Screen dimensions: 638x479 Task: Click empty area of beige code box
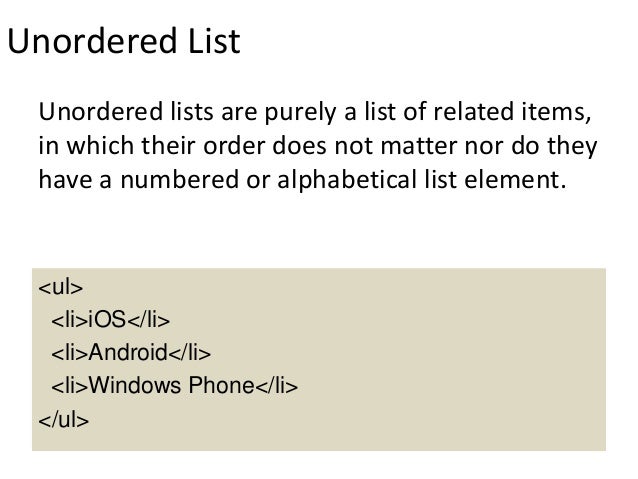[x=448, y=358]
